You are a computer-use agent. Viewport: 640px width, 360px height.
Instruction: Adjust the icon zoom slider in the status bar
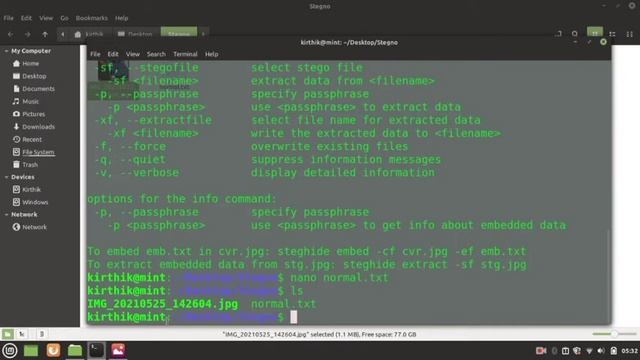coord(614,334)
